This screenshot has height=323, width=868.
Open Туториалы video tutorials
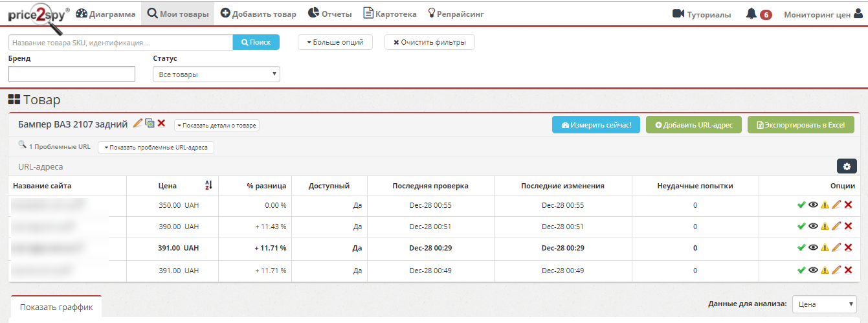[702, 14]
